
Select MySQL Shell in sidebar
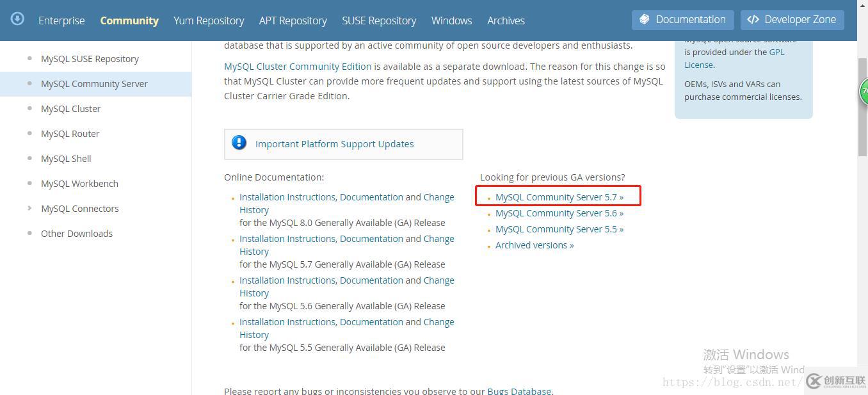[66, 159]
